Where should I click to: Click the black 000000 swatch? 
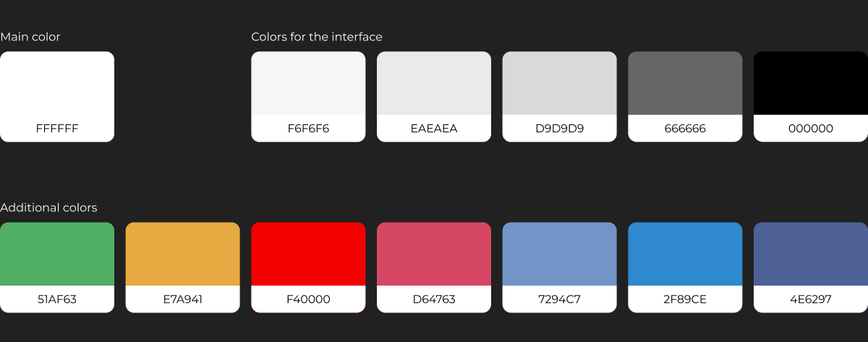pyautogui.click(x=810, y=84)
